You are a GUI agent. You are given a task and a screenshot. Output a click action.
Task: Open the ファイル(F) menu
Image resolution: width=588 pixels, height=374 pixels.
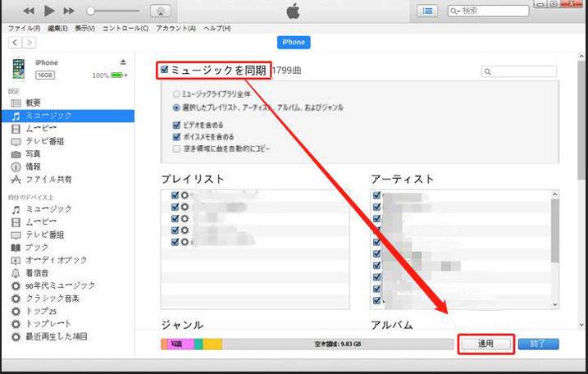(25, 29)
